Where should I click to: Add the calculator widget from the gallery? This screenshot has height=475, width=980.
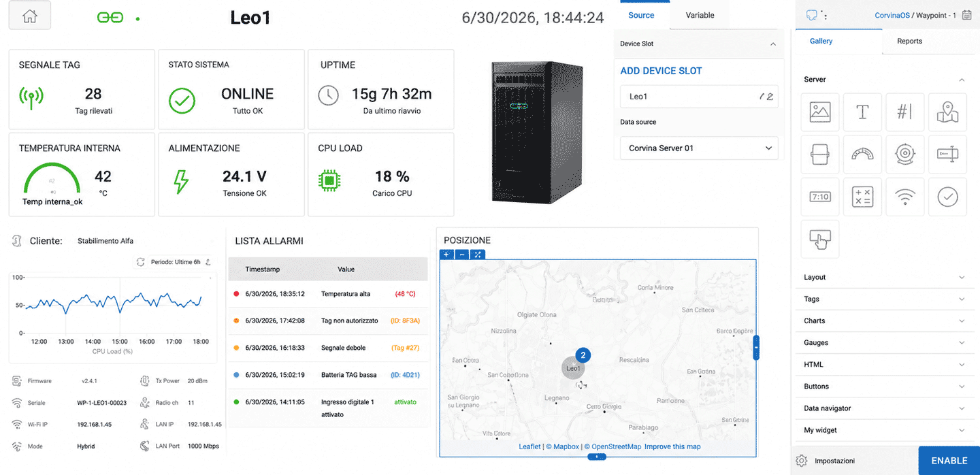point(862,197)
